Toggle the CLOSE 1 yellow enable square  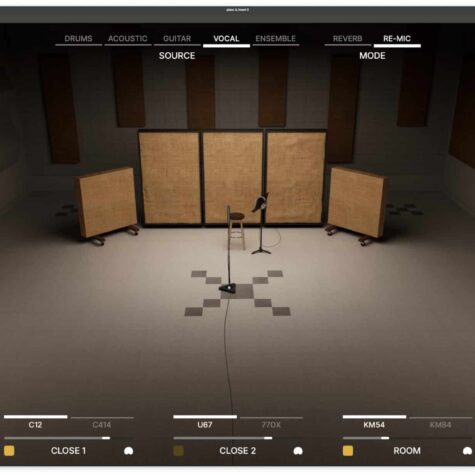(9, 451)
